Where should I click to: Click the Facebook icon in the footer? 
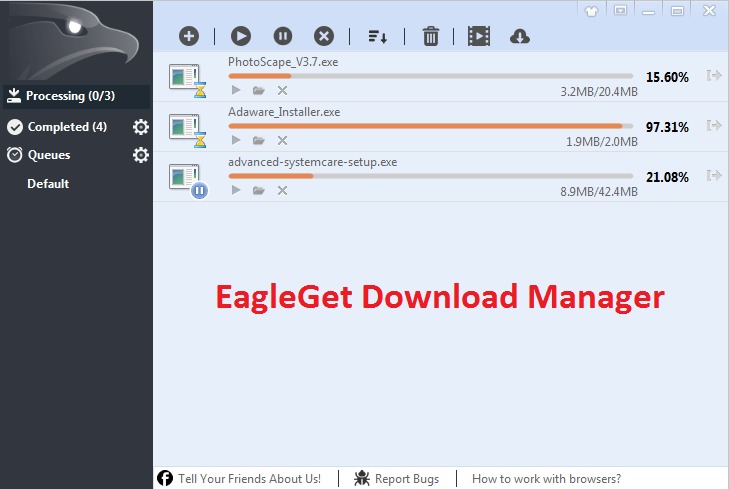[x=165, y=478]
